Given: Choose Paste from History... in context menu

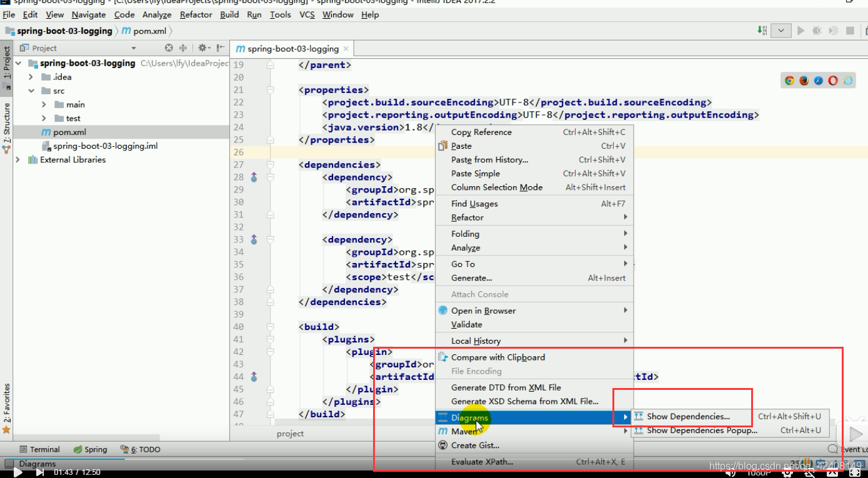Looking at the screenshot, I should (534, 159).
